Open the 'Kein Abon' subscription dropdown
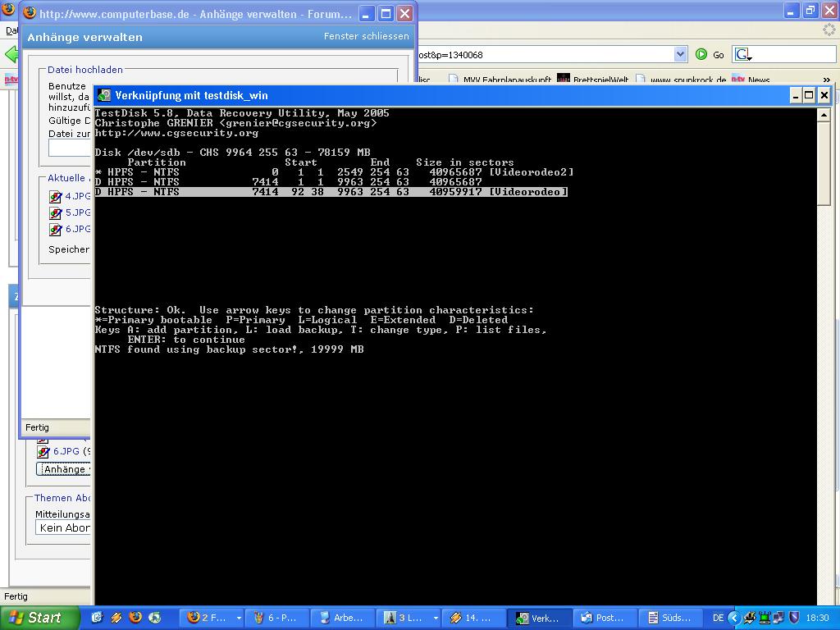The width and height of the screenshot is (840, 630). pos(63,527)
